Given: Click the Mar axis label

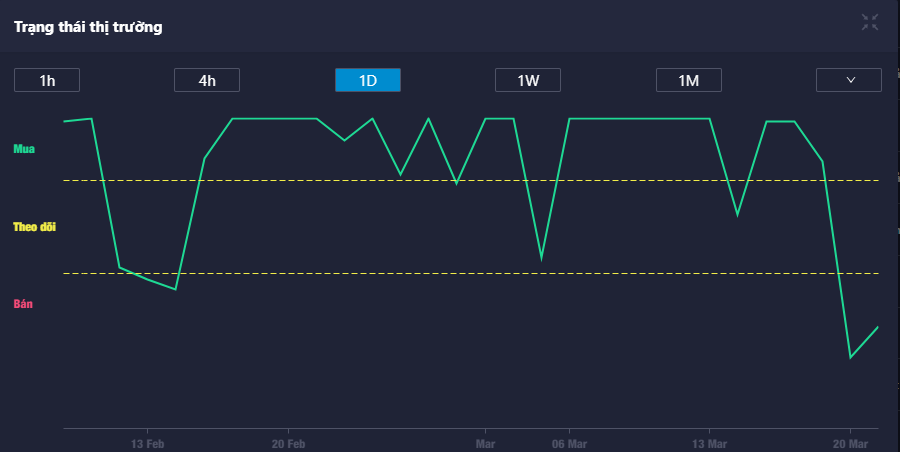Looking at the screenshot, I should point(486,443).
